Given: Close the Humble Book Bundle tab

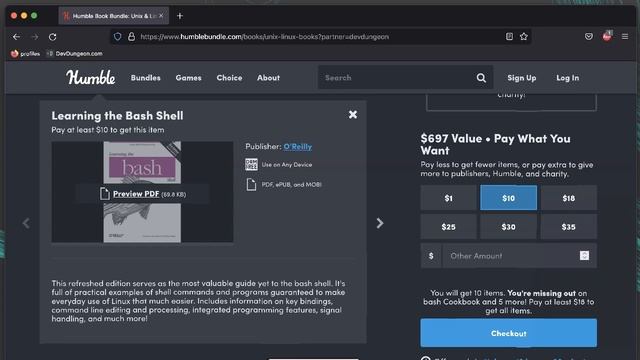Looking at the screenshot, I should pyautogui.click(x=161, y=16).
